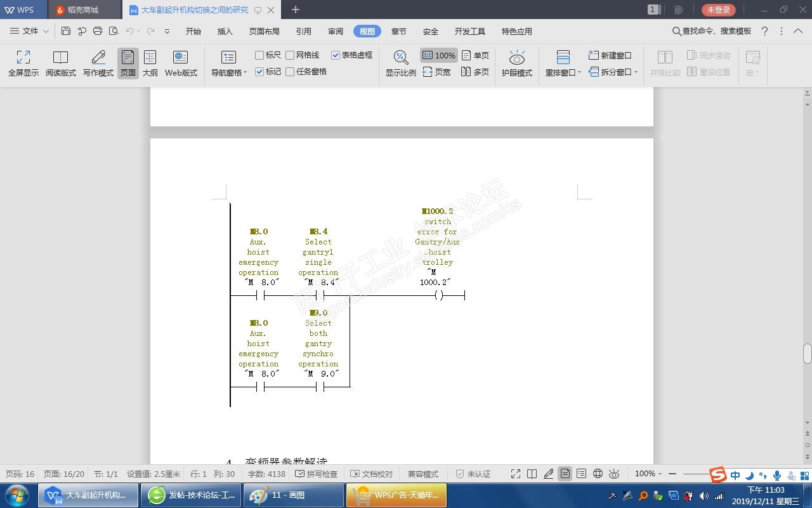
Task: Fit document to page width (页宽)
Action: 436,72
